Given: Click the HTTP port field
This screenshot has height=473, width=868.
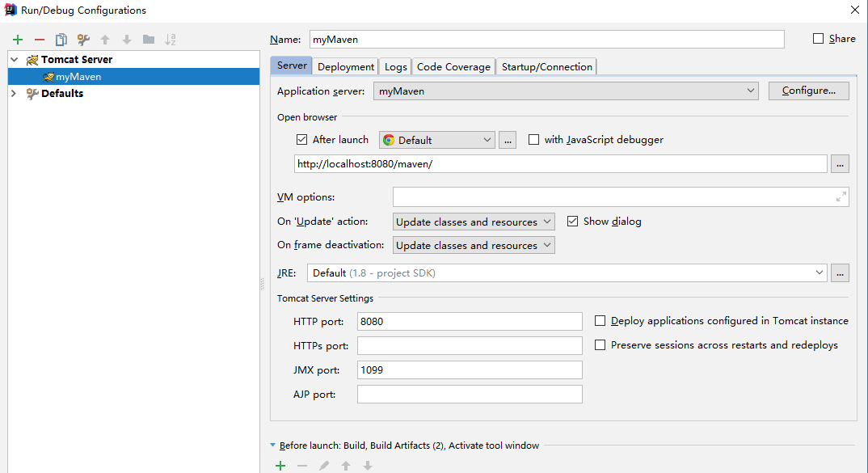Looking at the screenshot, I should click(x=470, y=321).
